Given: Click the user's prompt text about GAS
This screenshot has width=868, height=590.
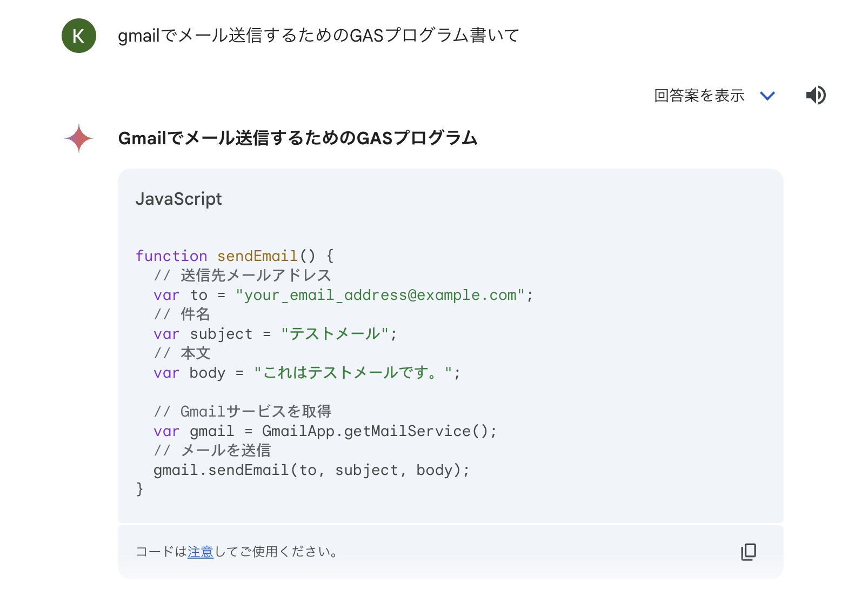Looking at the screenshot, I should point(319,36).
